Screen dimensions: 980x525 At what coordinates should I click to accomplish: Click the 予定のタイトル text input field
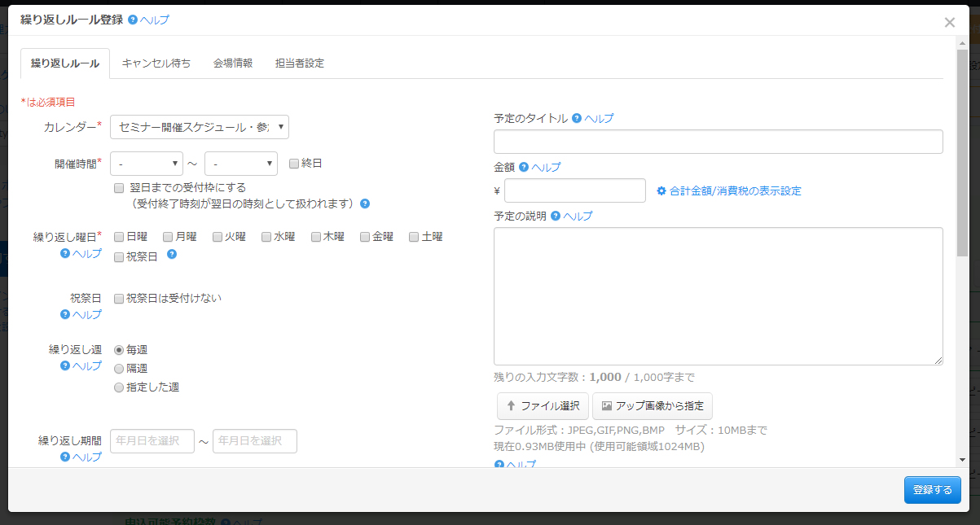coord(718,142)
